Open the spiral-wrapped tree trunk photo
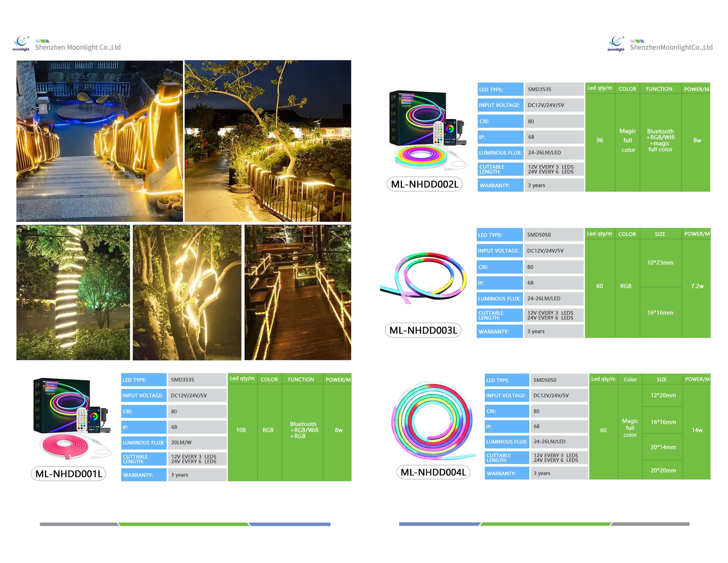 [x=73, y=292]
